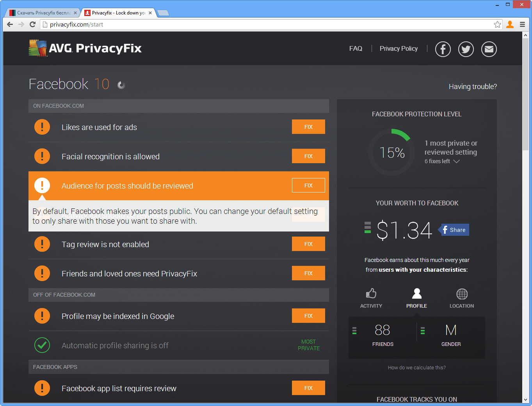Viewport: 532px width, 406px height.
Task: Click green checkmark beside Automatic profile sharing
Action: [x=42, y=345]
